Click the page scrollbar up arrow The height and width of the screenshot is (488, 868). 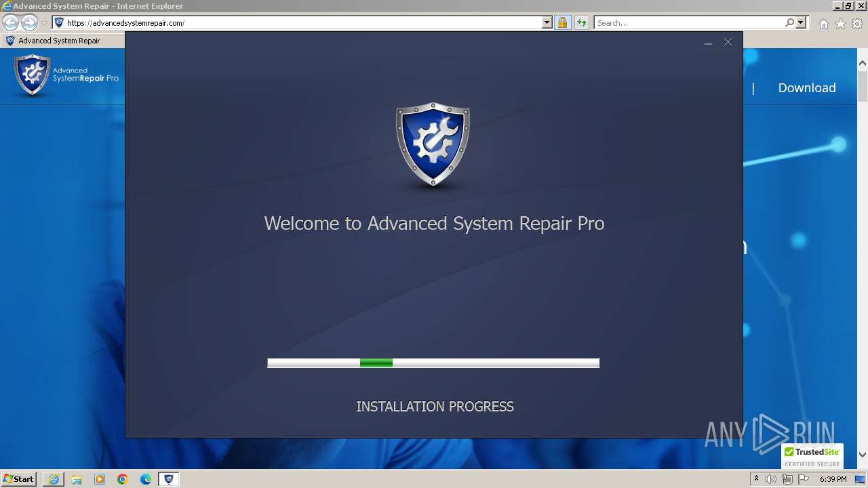coord(863,63)
